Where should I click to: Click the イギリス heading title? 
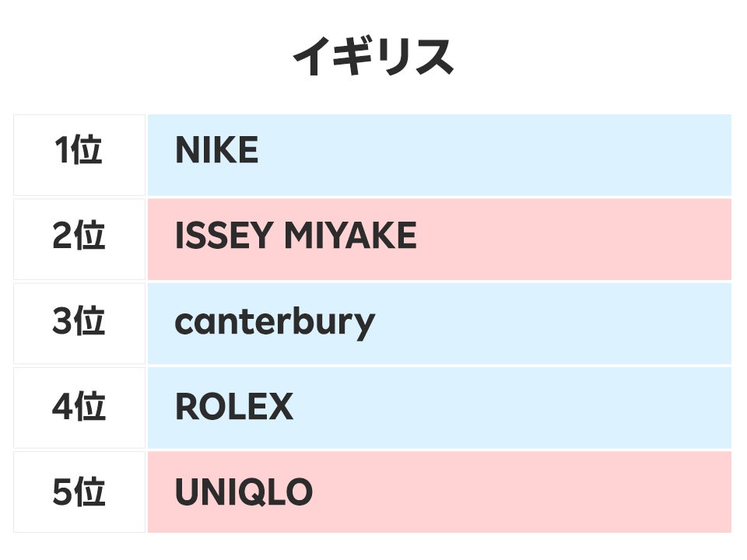coord(373,57)
